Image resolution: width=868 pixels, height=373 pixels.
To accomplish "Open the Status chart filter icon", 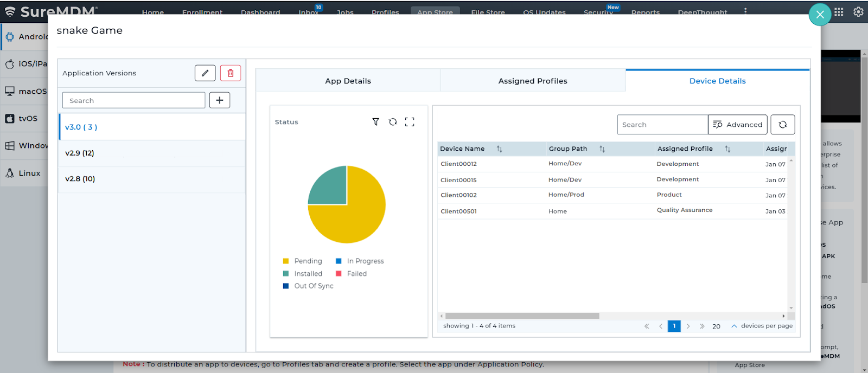I will (375, 122).
